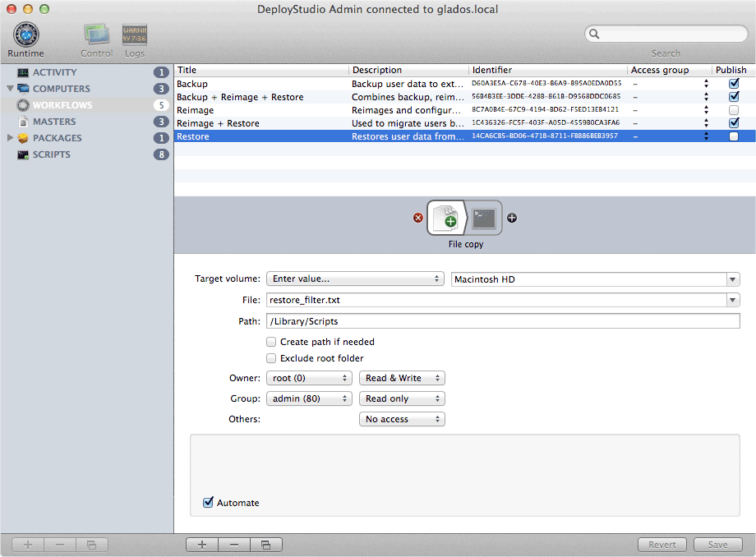Open the Target volume Enter value dropdown
The height and width of the screenshot is (557, 756).
[355, 279]
